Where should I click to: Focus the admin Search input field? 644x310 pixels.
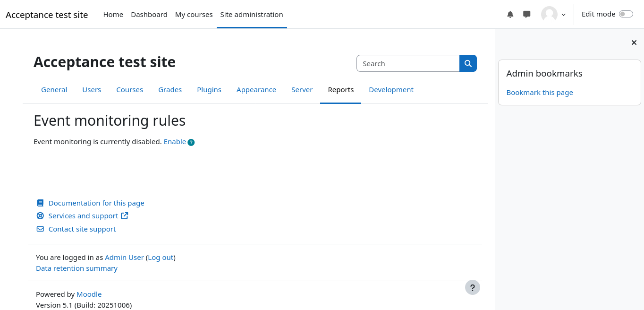click(408, 63)
